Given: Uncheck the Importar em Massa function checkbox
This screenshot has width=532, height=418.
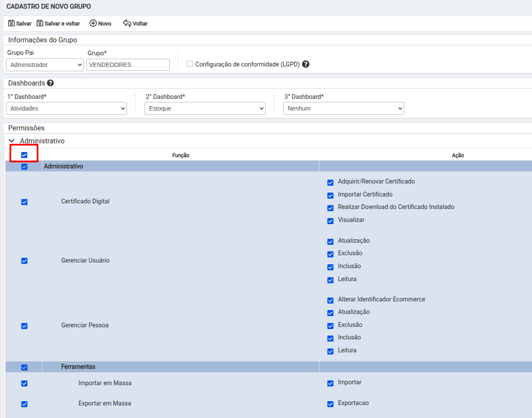Looking at the screenshot, I should pos(24,383).
